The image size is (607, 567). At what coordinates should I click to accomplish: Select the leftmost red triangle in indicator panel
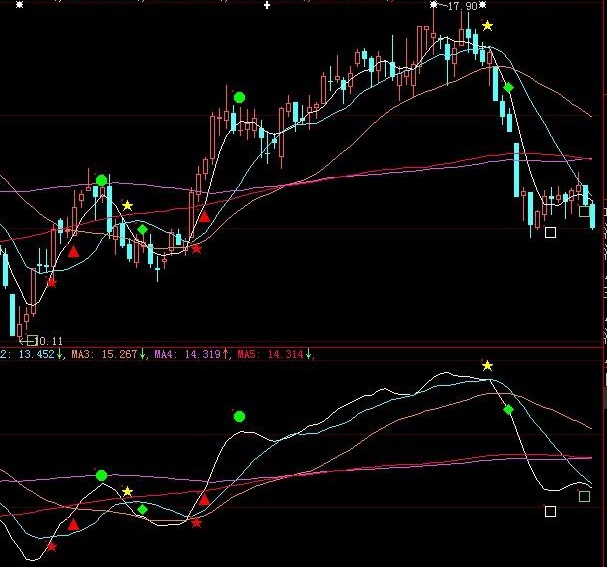[x=73, y=525]
